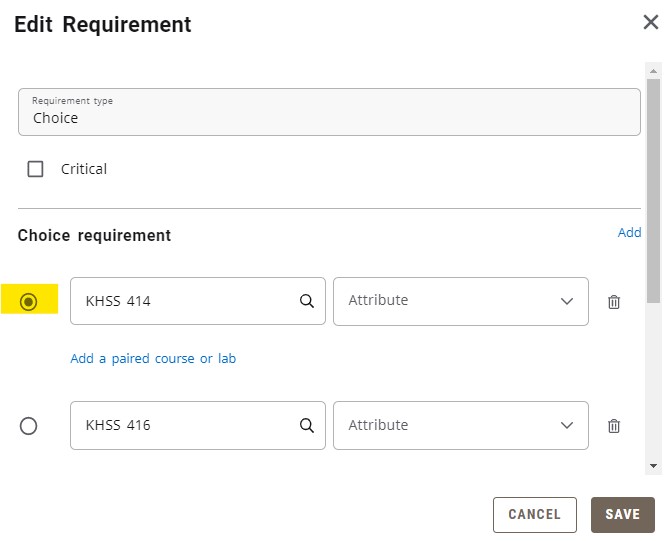Click Add a paired course or lab
665x541 pixels.
coord(153,359)
